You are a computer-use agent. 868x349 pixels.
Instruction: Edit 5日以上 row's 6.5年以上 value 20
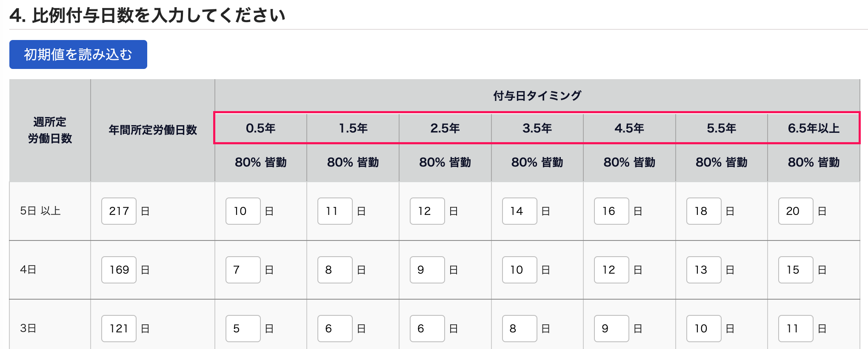[x=796, y=211]
